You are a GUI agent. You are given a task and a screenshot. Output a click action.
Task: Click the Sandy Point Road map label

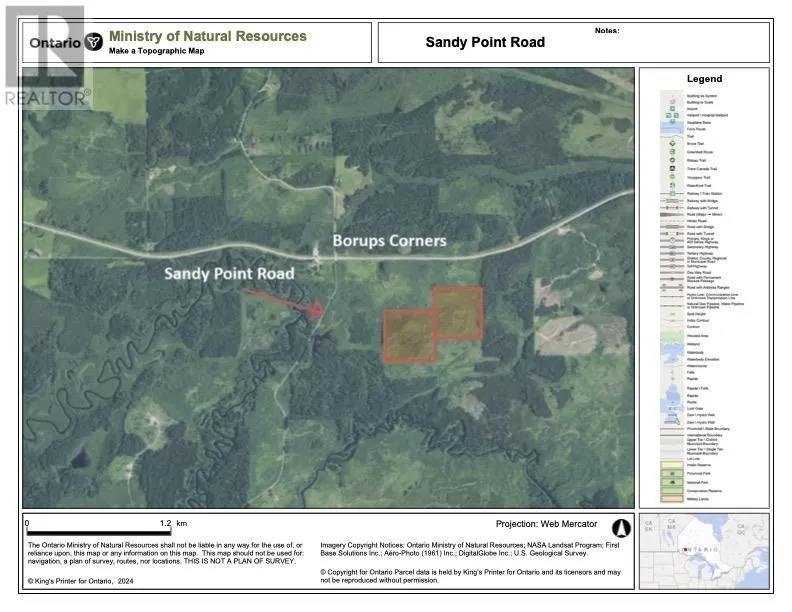click(x=231, y=273)
